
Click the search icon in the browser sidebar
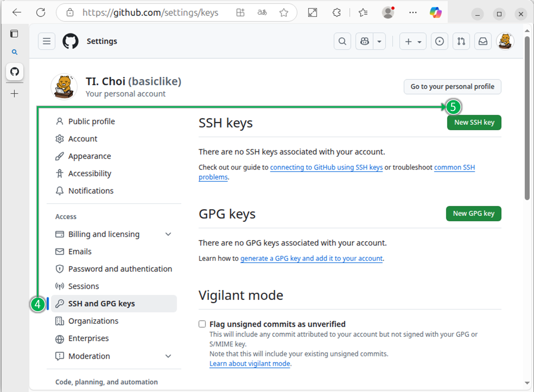point(14,52)
